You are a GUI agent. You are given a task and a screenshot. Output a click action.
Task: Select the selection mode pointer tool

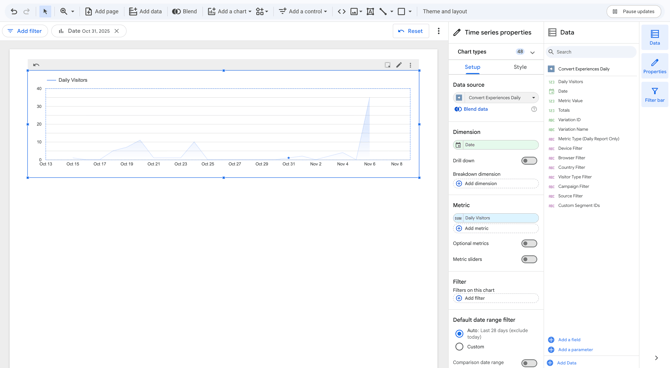click(x=45, y=12)
